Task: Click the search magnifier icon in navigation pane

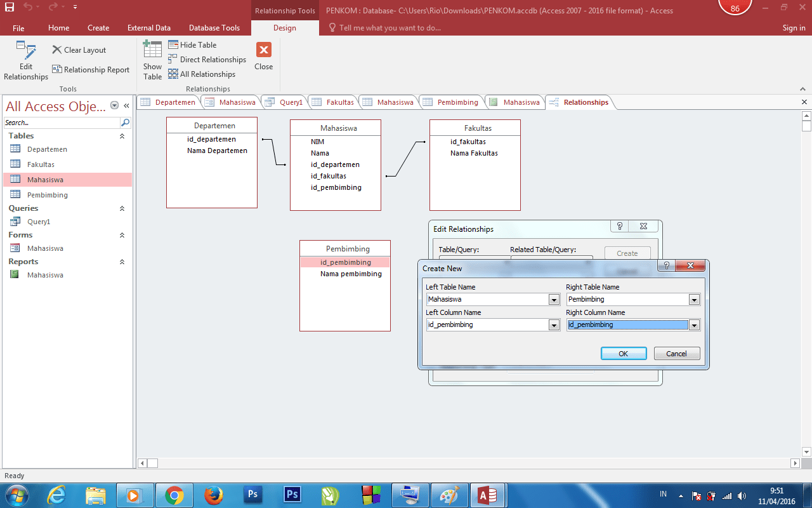Action: pos(126,123)
